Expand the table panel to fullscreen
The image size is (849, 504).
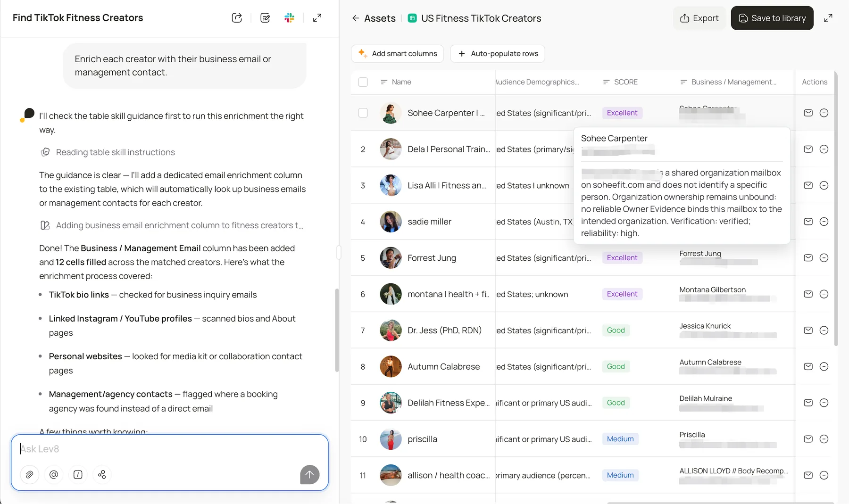[828, 18]
